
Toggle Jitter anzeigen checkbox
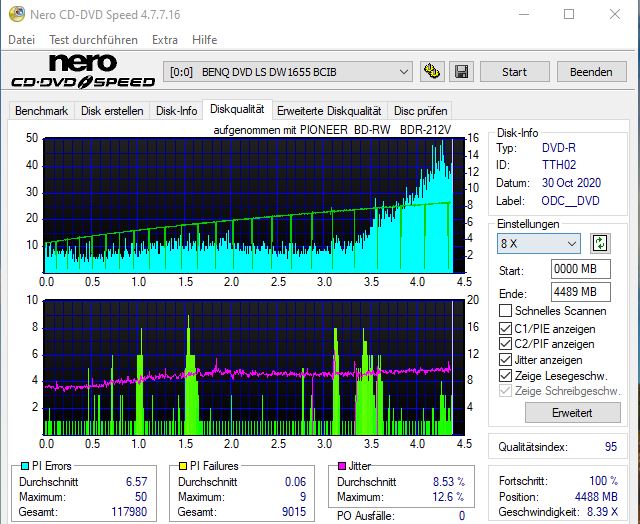pos(506,360)
